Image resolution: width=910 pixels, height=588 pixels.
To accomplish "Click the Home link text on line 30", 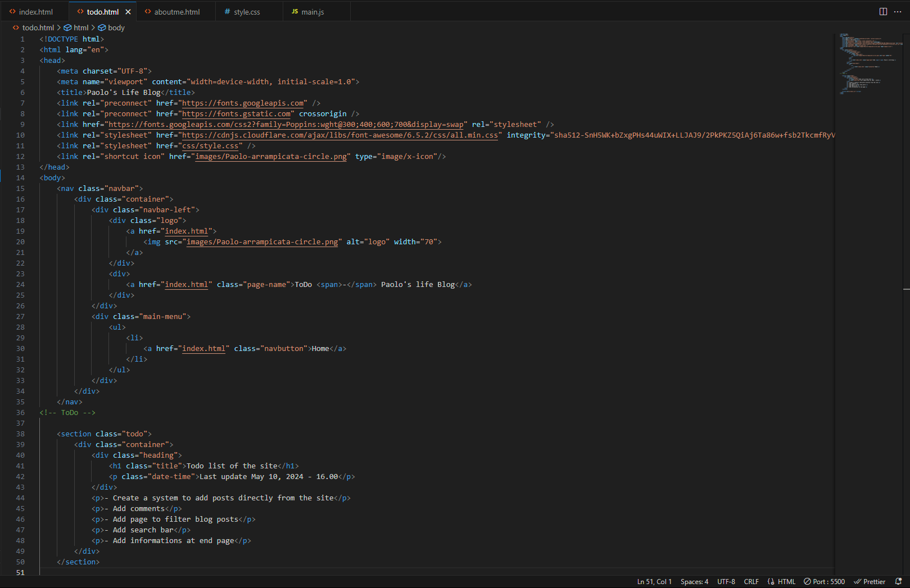I will coord(320,349).
